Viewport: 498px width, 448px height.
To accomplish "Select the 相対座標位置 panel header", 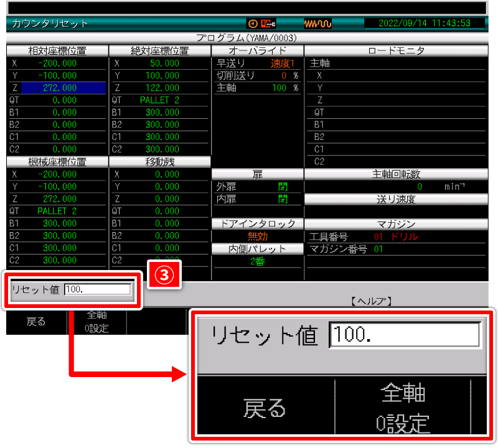I will (57, 50).
